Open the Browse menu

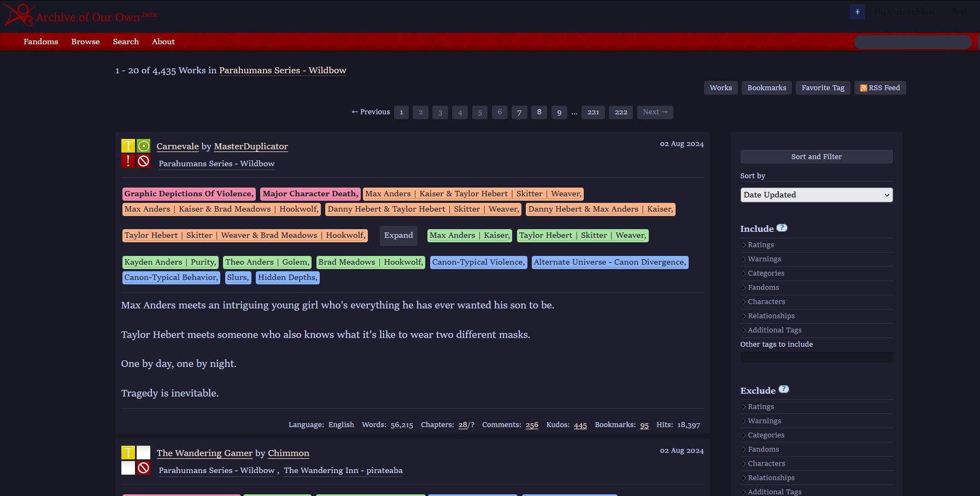[86, 42]
